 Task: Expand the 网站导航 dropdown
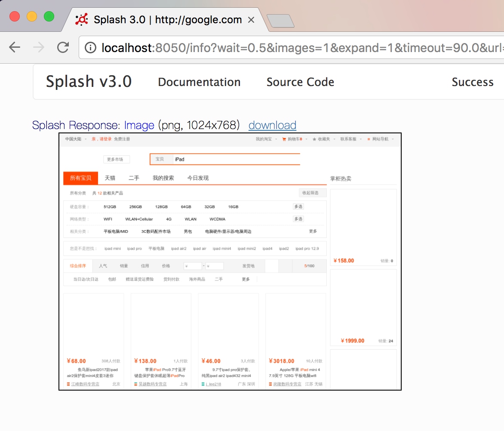click(x=380, y=139)
